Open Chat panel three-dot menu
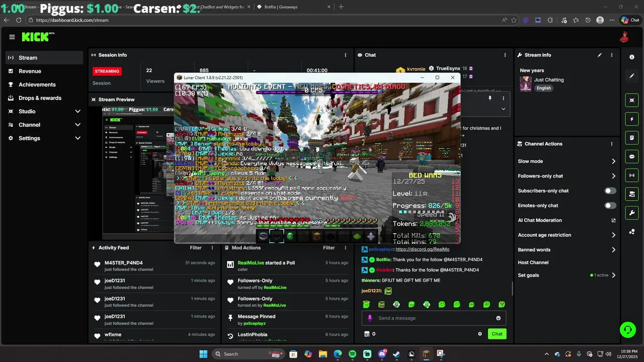 click(x=505, y=55)
